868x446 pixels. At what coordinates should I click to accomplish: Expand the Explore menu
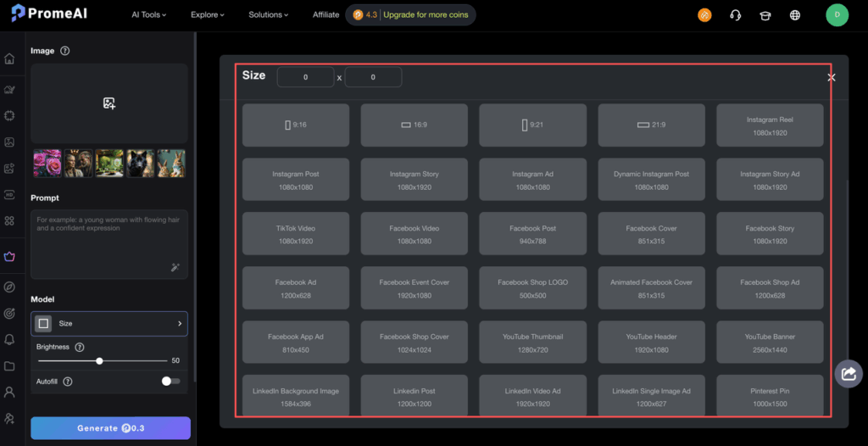pos(208,15)
